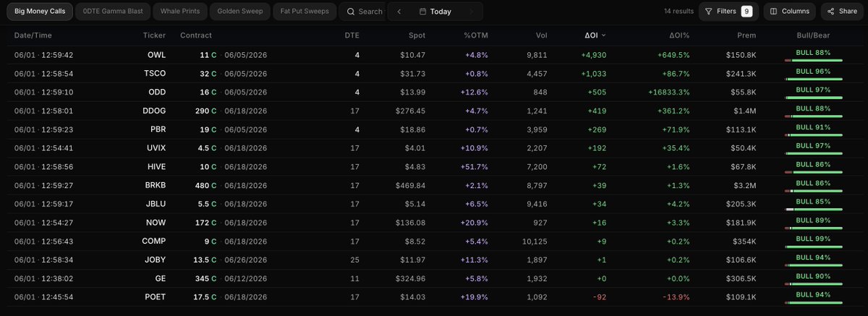Click the +16833.3% ΔOI% value
Image resolution: width=868 pixels, height=316 pixels.
pos(669,93)
